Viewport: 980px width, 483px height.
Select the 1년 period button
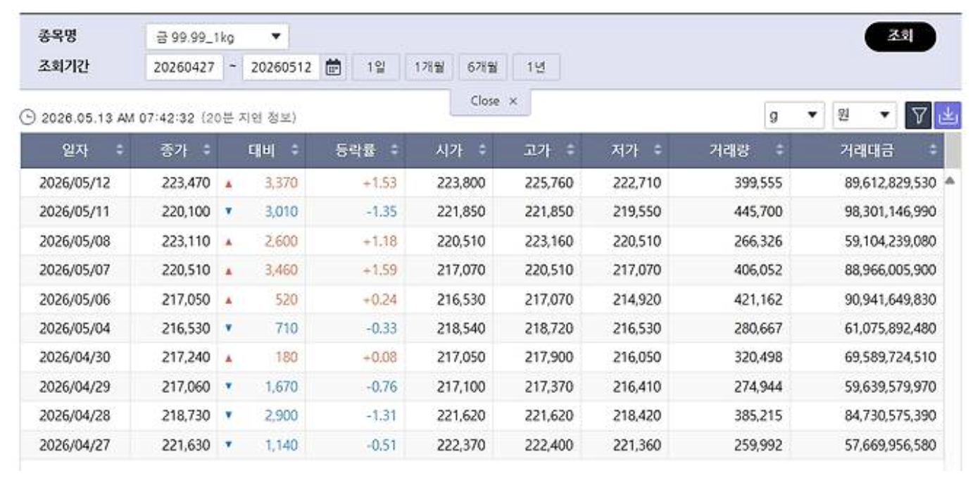pyautogui.click(x=536, y=68)
